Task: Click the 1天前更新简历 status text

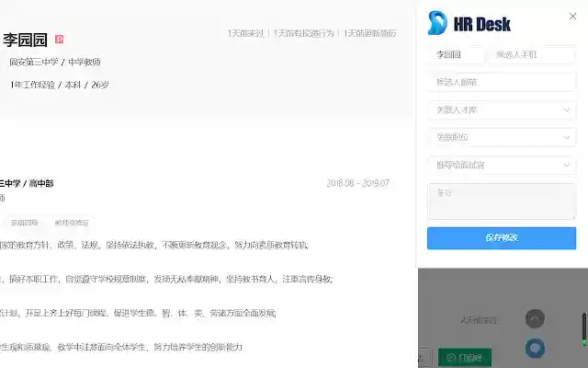Action: [x=369, y=33]
